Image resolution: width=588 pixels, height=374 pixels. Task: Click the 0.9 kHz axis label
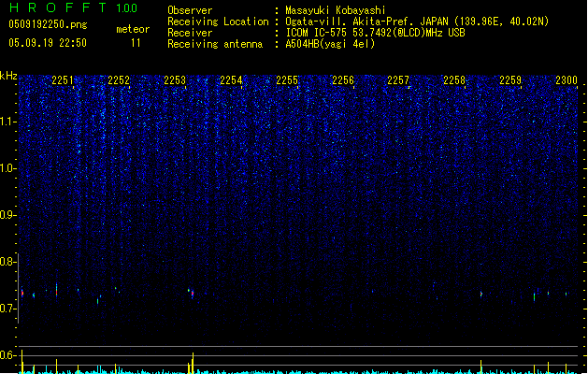coord(8,215)
